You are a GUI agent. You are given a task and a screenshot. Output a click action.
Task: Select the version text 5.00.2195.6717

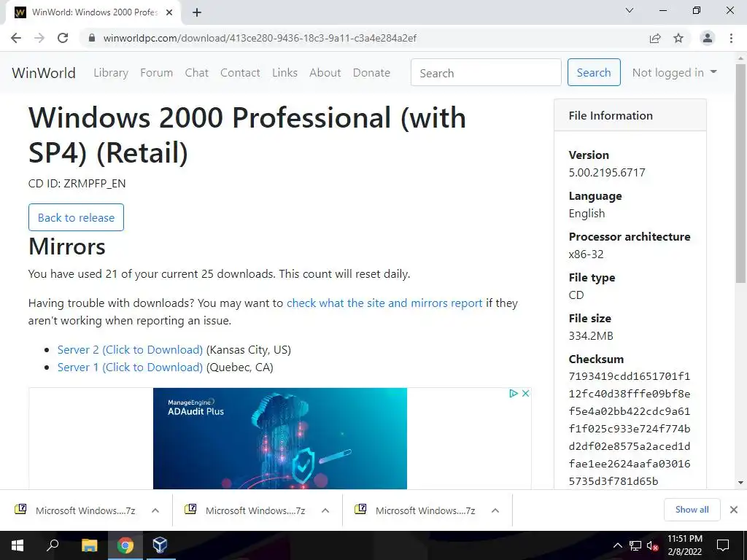[607, 172]
